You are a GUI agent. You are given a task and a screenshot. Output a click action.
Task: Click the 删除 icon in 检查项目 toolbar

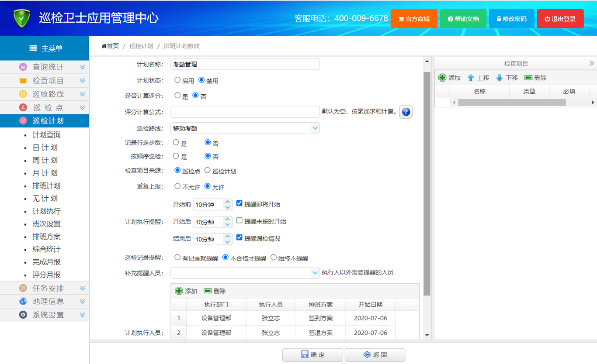point(528,78)
